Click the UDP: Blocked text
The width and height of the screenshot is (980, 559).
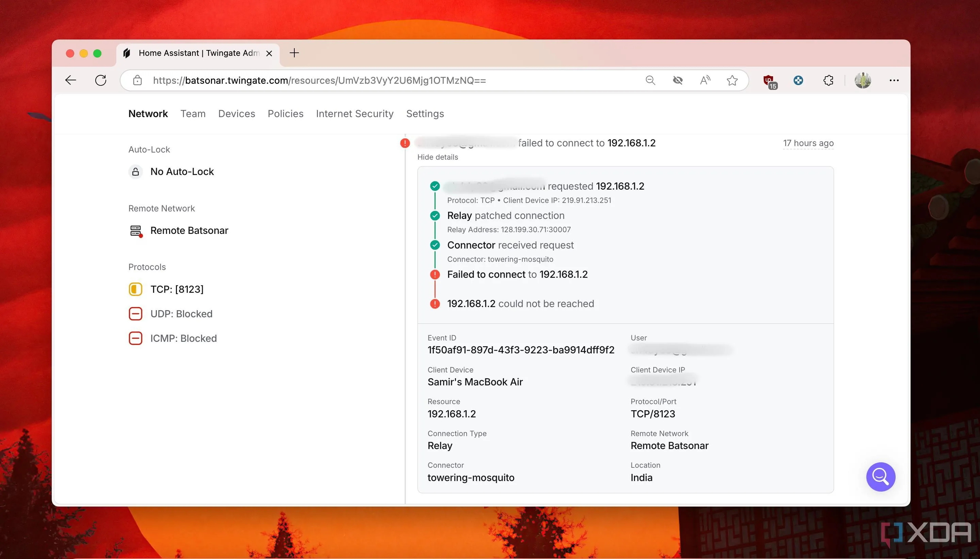click(181, 314)
